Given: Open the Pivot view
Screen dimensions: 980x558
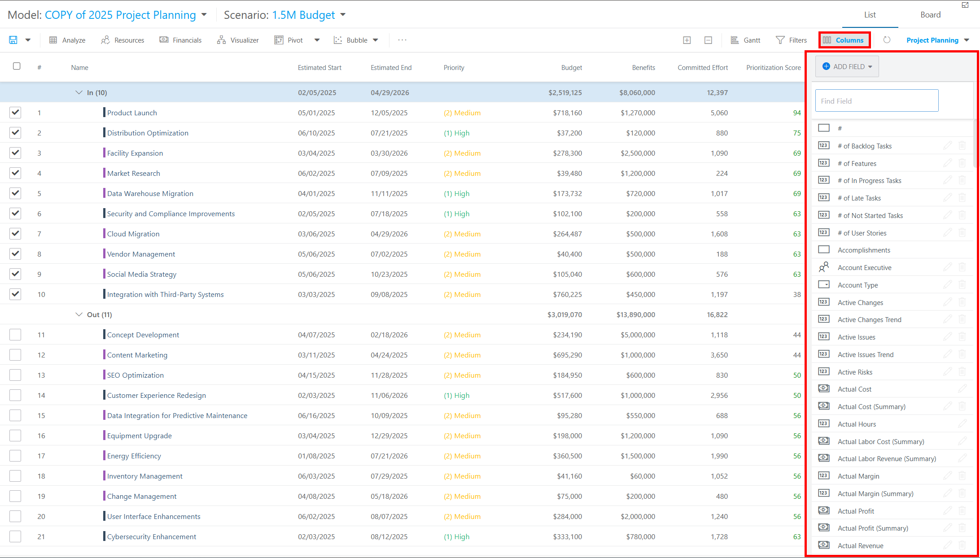Looking at the screenshot, I should click(x=289, y=40).
